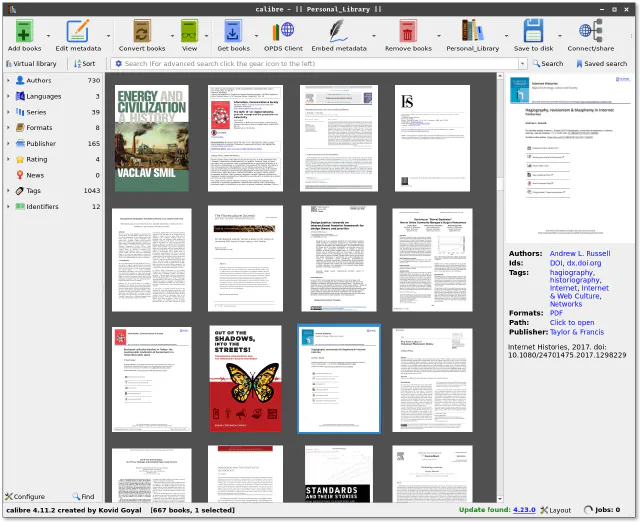Click the Convert books icon
The width and height of the screenshot is (640, 522).
[141, 31]
